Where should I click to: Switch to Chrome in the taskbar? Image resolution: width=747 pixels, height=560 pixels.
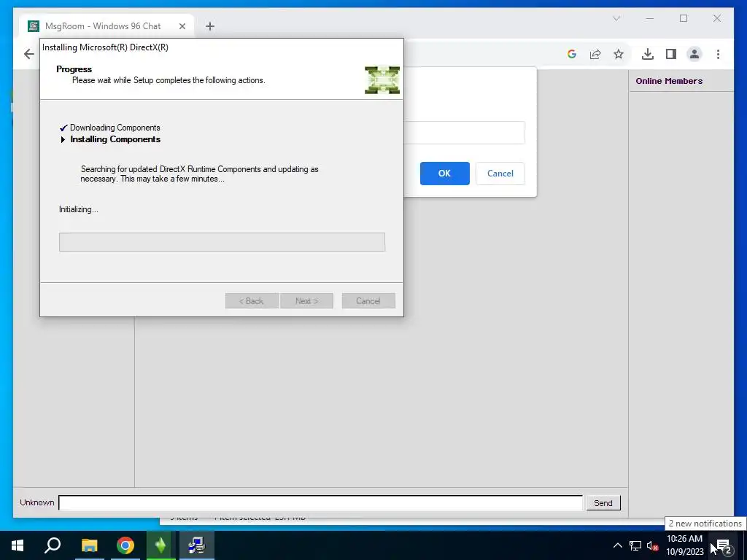(x=125, y=545)
